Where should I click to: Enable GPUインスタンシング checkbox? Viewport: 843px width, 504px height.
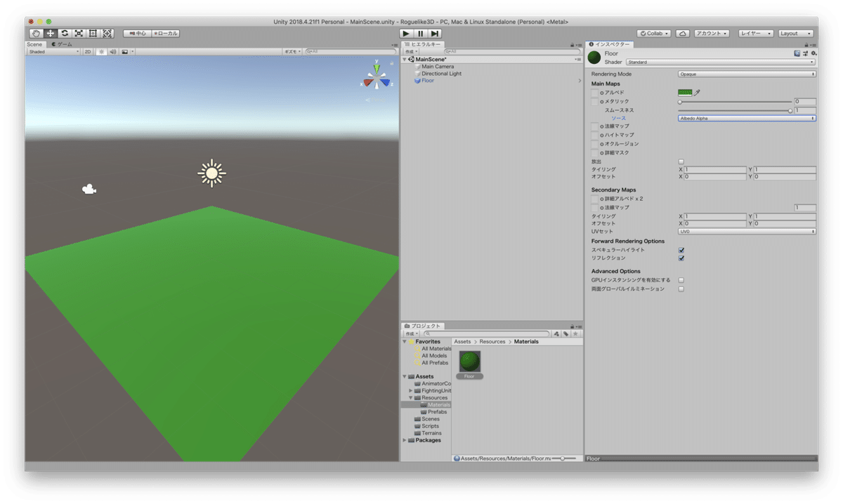pos(681,280)
